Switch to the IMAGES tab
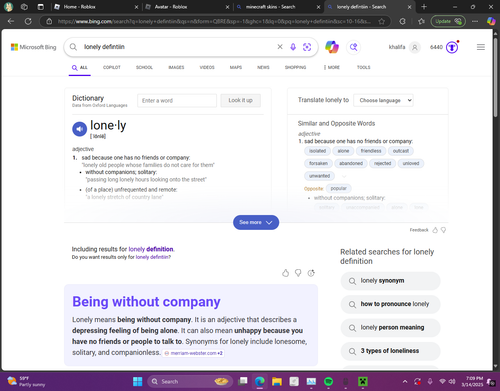The height and width of the screenshot is (391, 500). coord(176,67)
